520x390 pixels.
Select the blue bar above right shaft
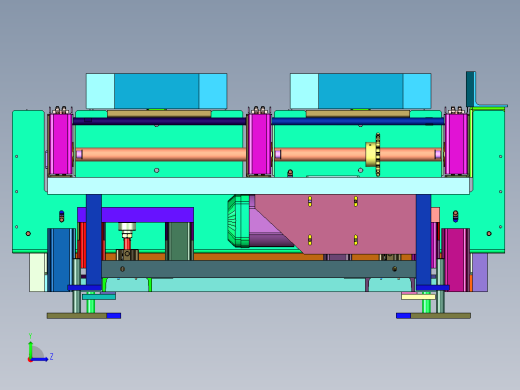point(358,121)
